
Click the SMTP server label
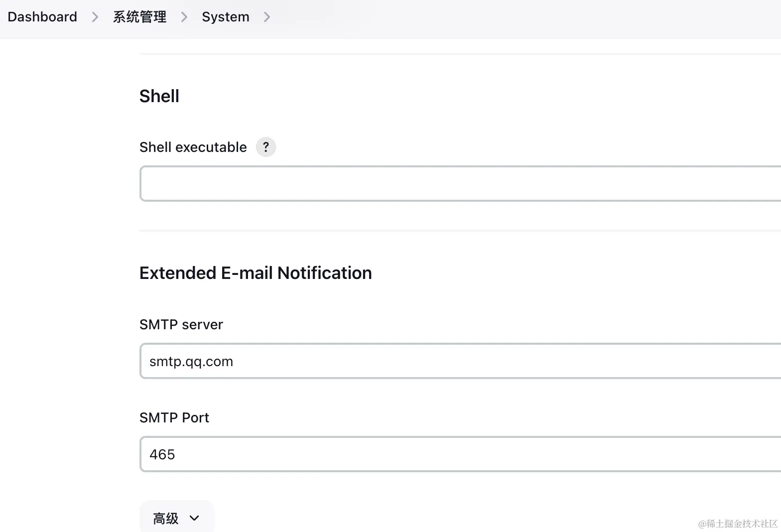tap(181, 325)
